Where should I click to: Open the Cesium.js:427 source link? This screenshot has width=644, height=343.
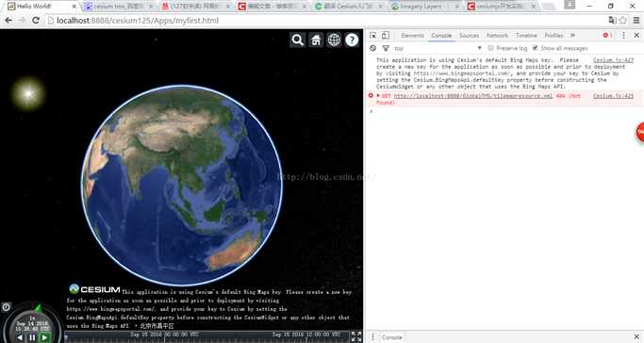pos(613,60)
